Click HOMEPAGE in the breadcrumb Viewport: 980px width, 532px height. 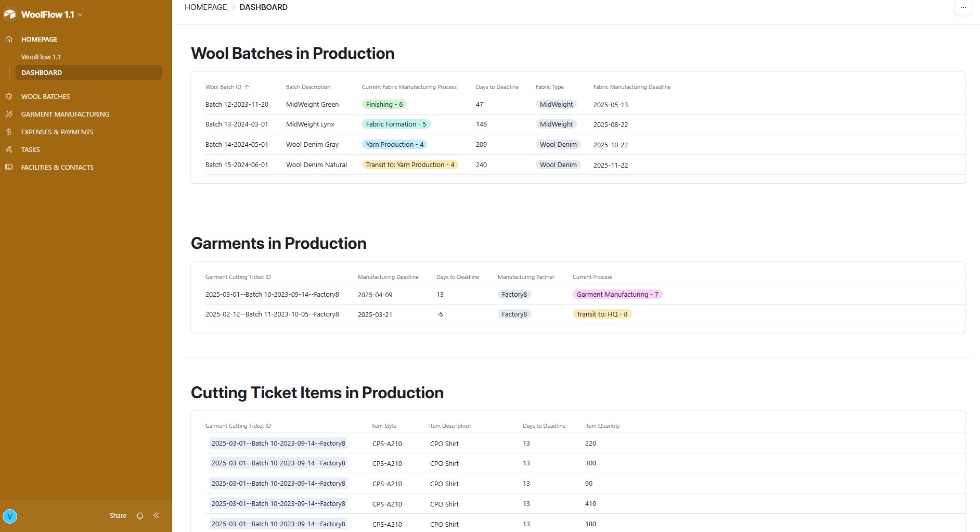click(x=205, y=7)
